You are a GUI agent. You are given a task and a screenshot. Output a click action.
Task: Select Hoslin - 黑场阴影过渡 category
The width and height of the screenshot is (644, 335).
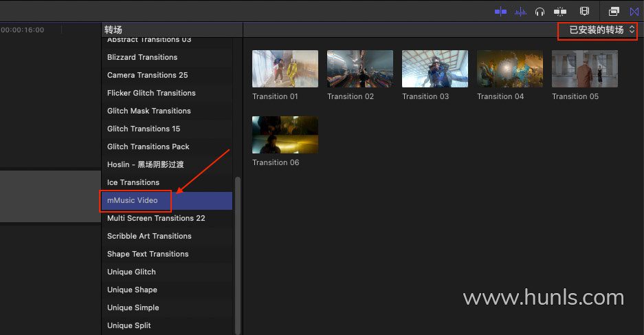tap(167, 164)
